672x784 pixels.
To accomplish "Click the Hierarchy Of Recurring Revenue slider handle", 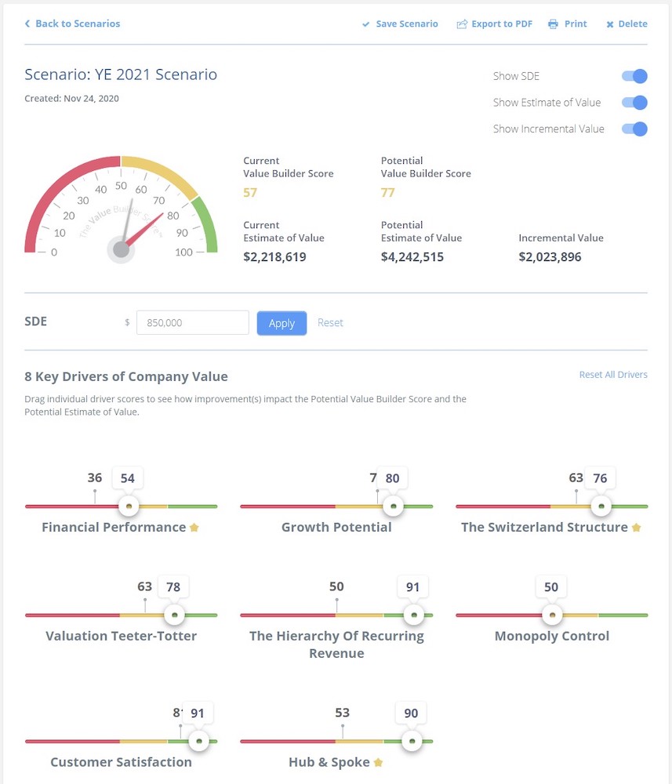I will click(413, 615).
